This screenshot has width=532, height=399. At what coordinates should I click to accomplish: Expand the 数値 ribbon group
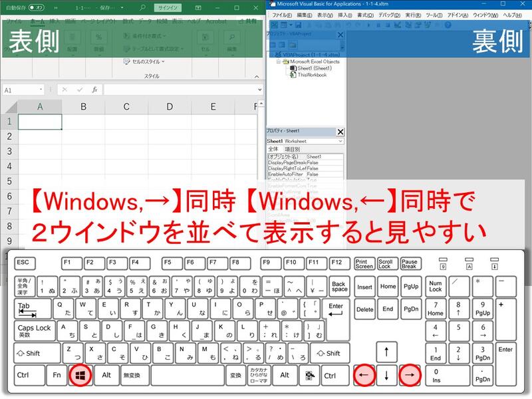98,42
